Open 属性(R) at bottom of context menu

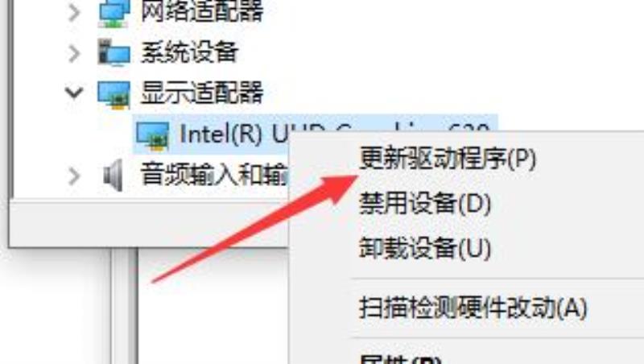click(x=400, y=358)
